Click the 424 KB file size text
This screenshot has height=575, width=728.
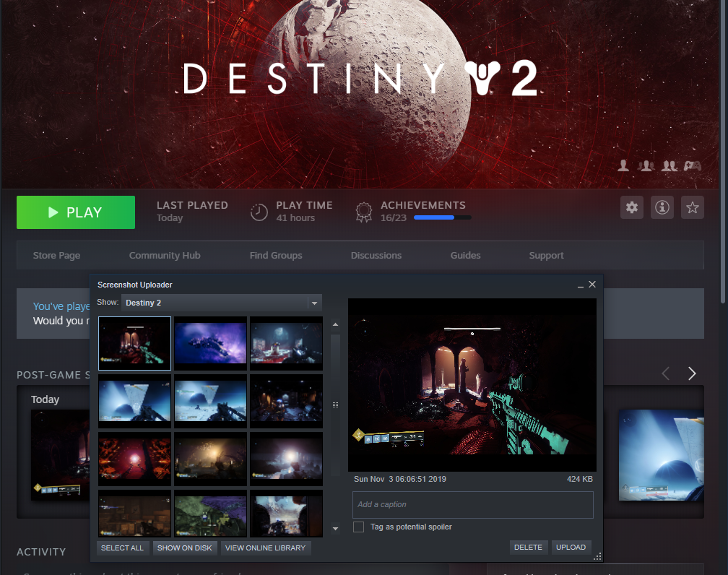[579, 479]
